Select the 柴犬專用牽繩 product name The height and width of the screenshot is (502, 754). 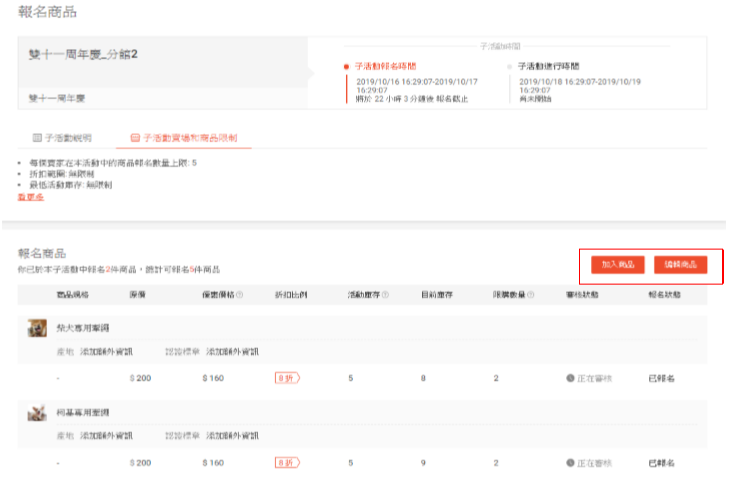click(83, 328)
